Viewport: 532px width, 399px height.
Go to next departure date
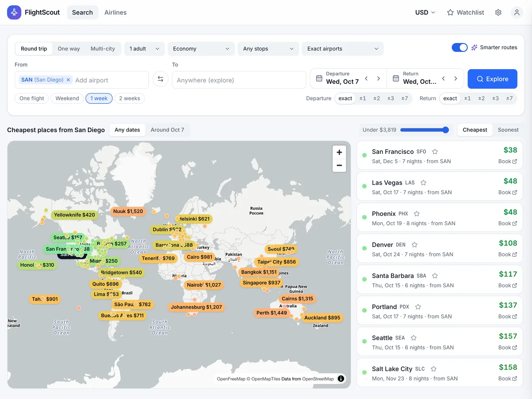click(379, 78)
